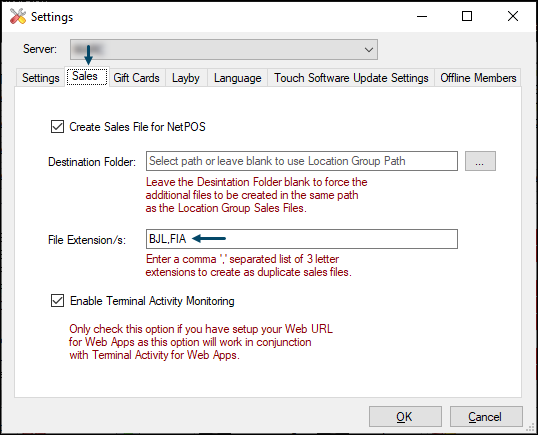Click the Settings wrench icon in title bar

18,16
